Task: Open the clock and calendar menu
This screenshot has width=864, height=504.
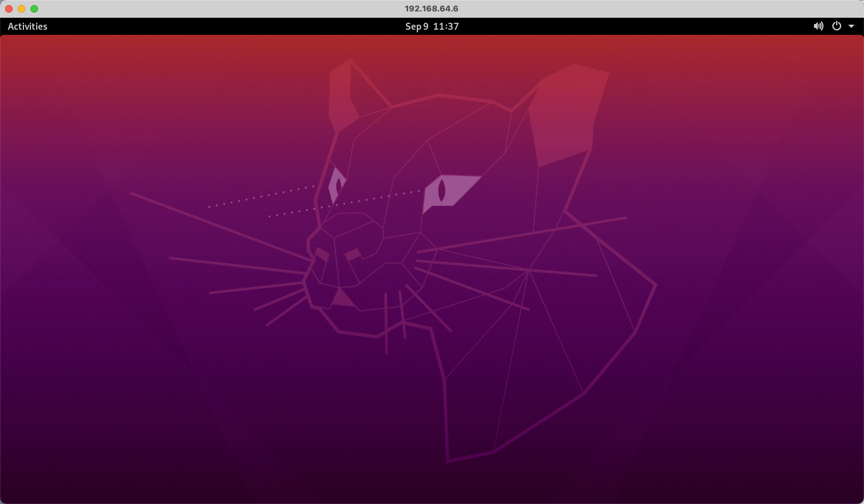Action: (x=432, y=27)
